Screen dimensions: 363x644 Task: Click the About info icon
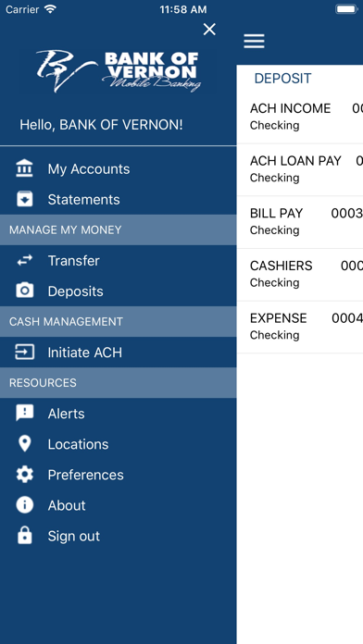click(25, 505)
